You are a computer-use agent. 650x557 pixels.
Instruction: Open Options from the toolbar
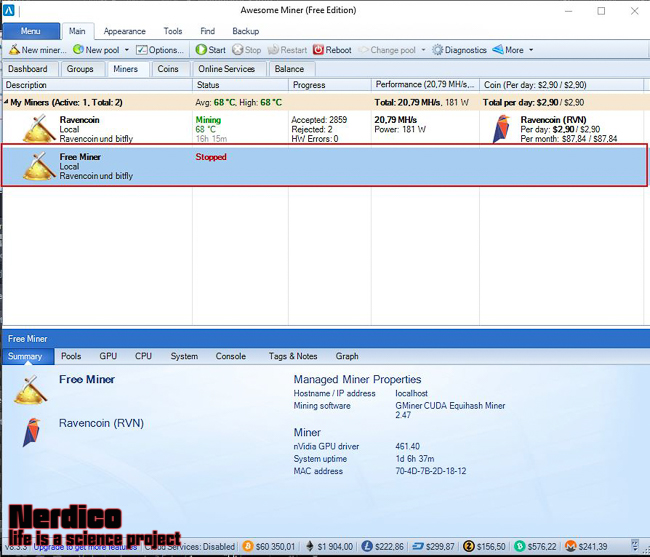pos(160,50)
